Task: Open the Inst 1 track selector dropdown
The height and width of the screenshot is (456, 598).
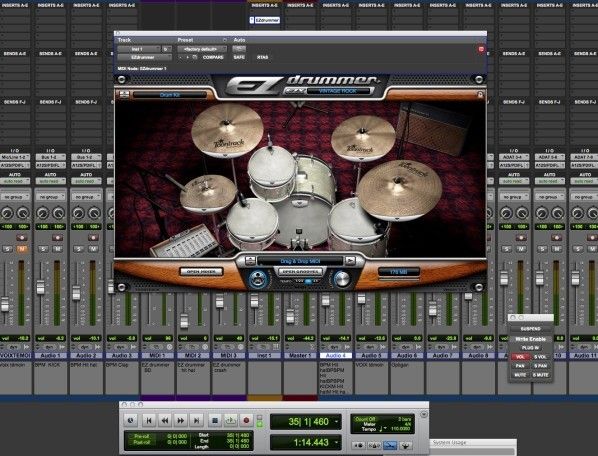Action: [x=139, y=49]
